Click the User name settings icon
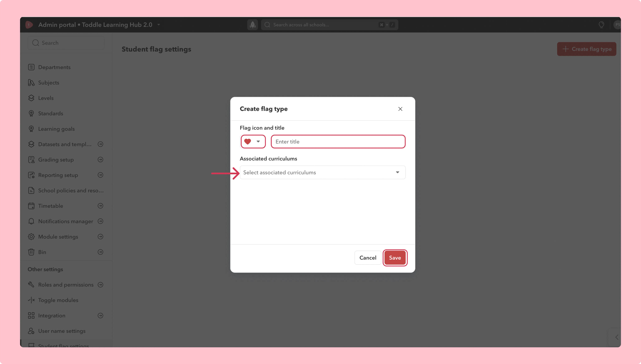Viewport: 641px width, 364px height. click(x=31, y=331)
